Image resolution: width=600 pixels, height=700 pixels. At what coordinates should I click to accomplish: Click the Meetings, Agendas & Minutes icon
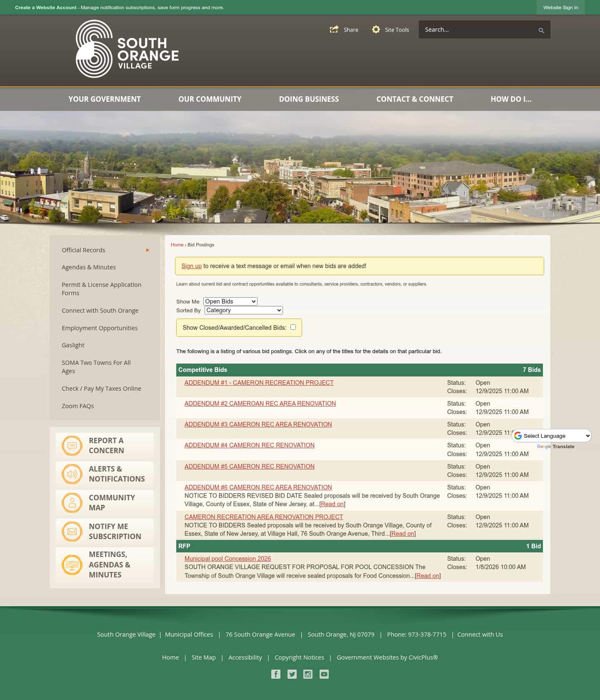point(72,565)
